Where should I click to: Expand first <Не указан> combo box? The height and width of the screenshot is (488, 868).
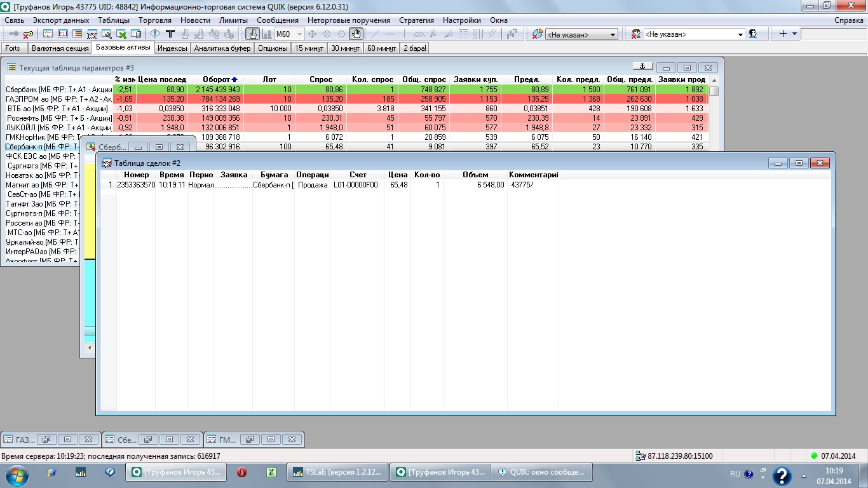pos(613,34)
